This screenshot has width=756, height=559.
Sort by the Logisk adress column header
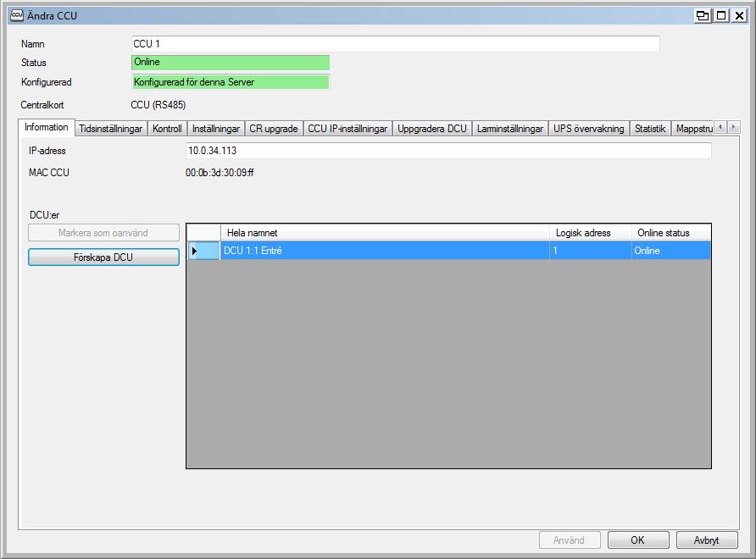pos(591,233)
